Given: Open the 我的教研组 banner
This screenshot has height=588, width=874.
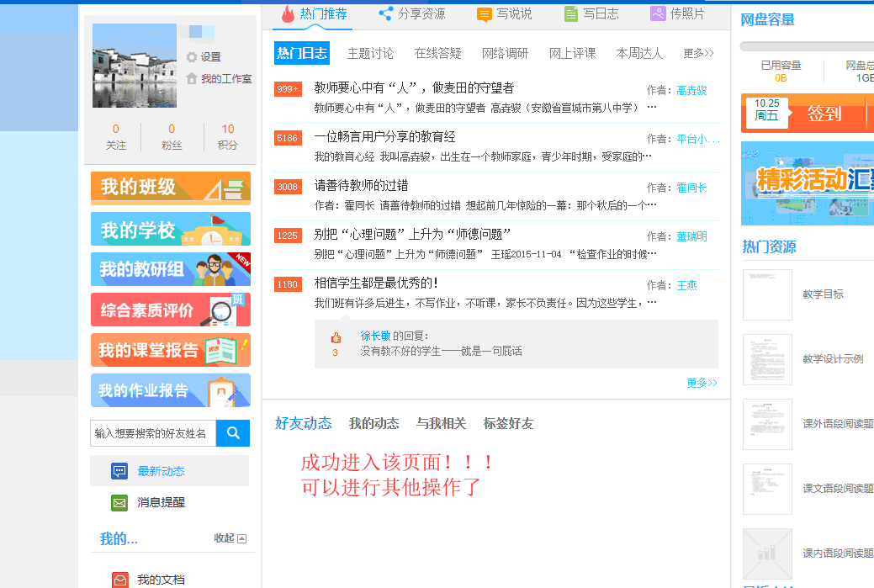Looking at the screenshot, I should click(x=171, y=269).
